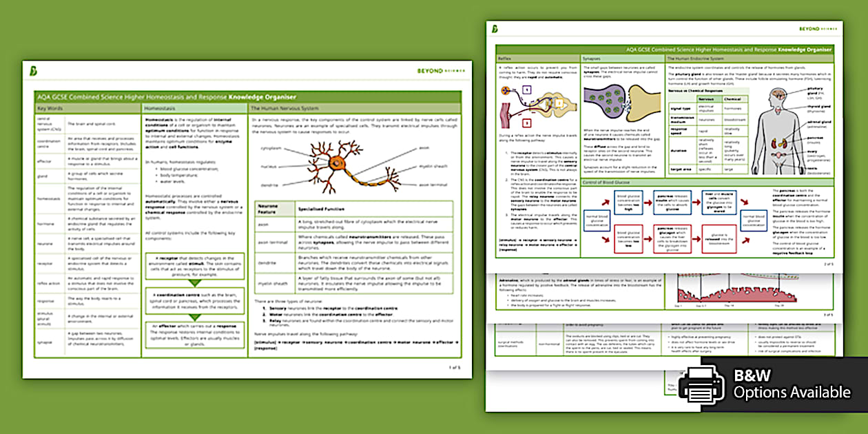Click the Beyond leaf logo on the right page
868x434 pixels.
point(495,29)
